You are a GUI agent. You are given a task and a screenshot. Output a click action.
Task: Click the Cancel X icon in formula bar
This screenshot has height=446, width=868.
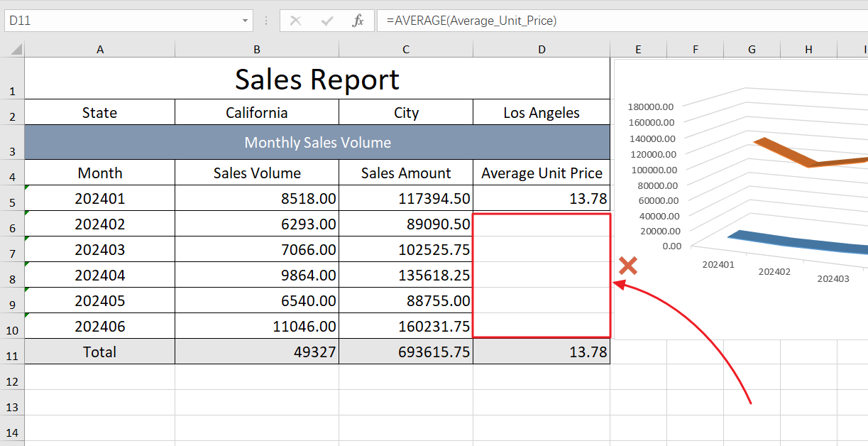coord(296,21)
